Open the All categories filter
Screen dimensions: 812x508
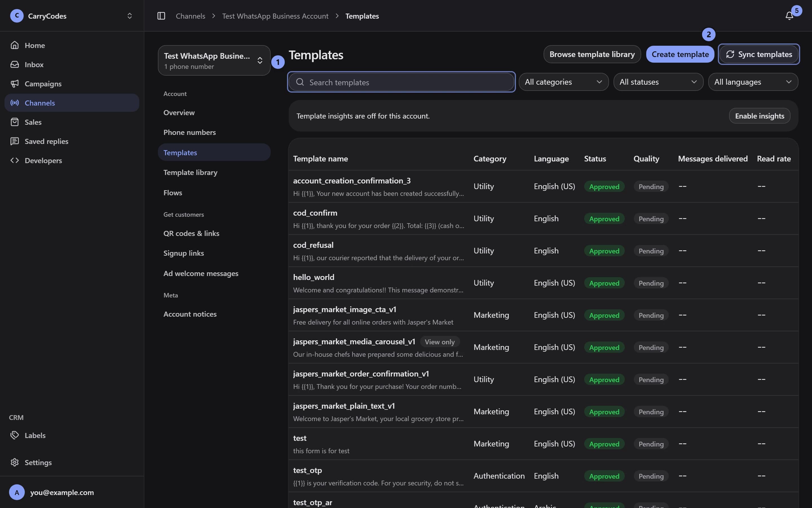564,82
